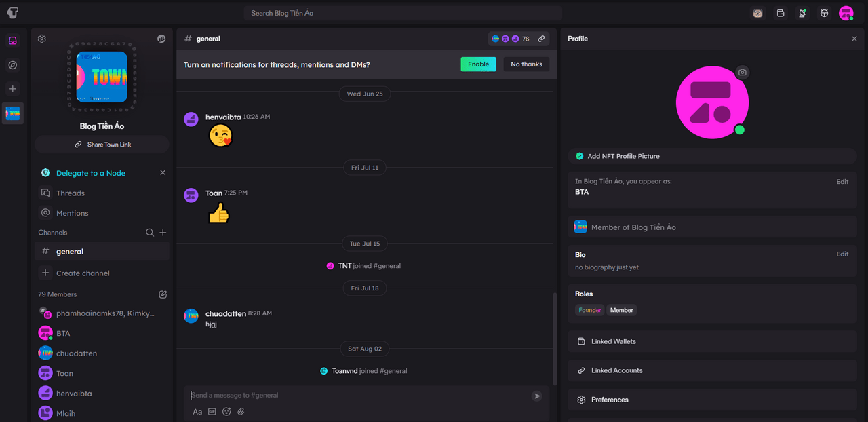
Task: Open the Preferences section in profile
Action: coord(712,400)
